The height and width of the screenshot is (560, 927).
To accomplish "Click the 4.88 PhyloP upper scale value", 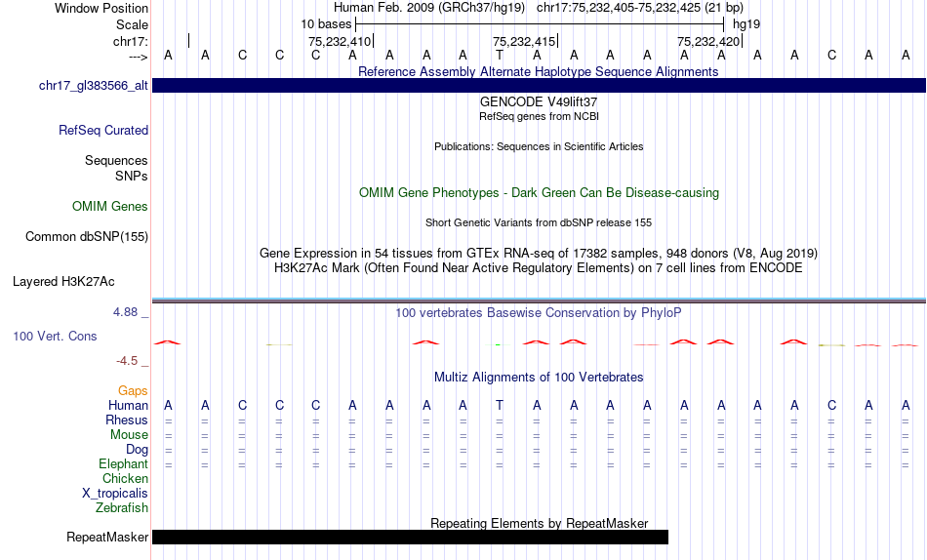I will coord(125,312).
